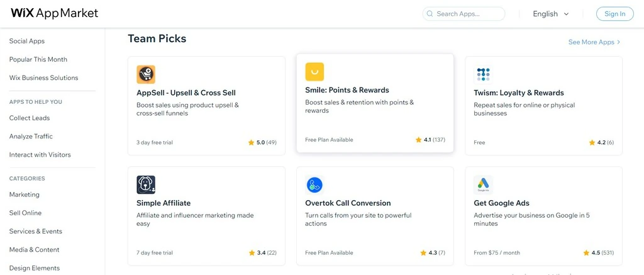Screen dimensions: 644x275
Task: Type in the Search Apps field
Action: coord(468,14)
